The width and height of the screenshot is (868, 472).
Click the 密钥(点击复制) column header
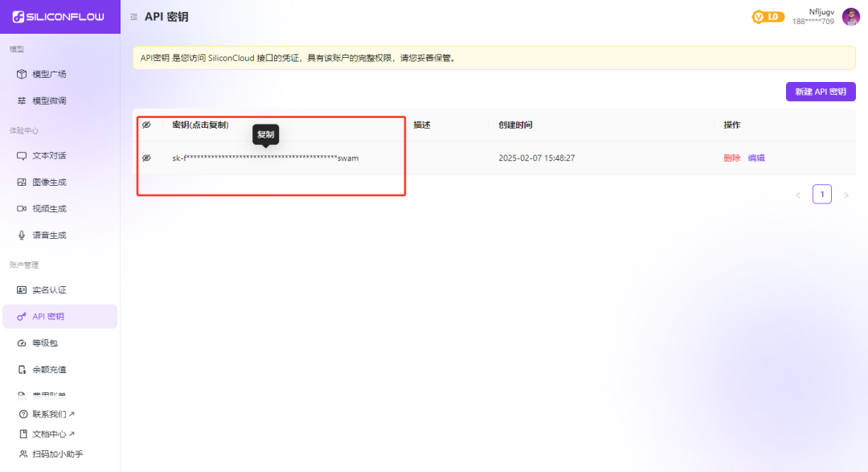click(x=200, y=125)
